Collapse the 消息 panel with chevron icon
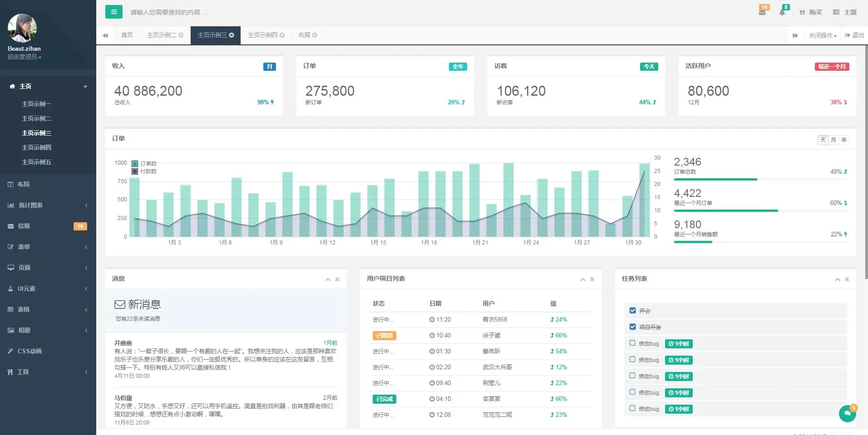868x435 pixels. (x=328, y=279)
